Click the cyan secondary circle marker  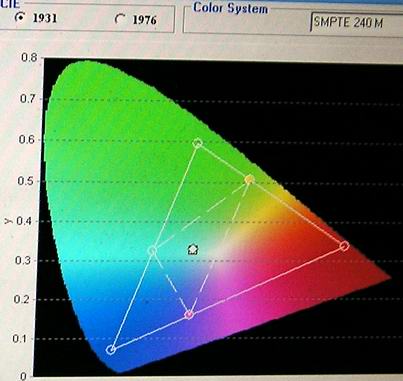[152, 250]
